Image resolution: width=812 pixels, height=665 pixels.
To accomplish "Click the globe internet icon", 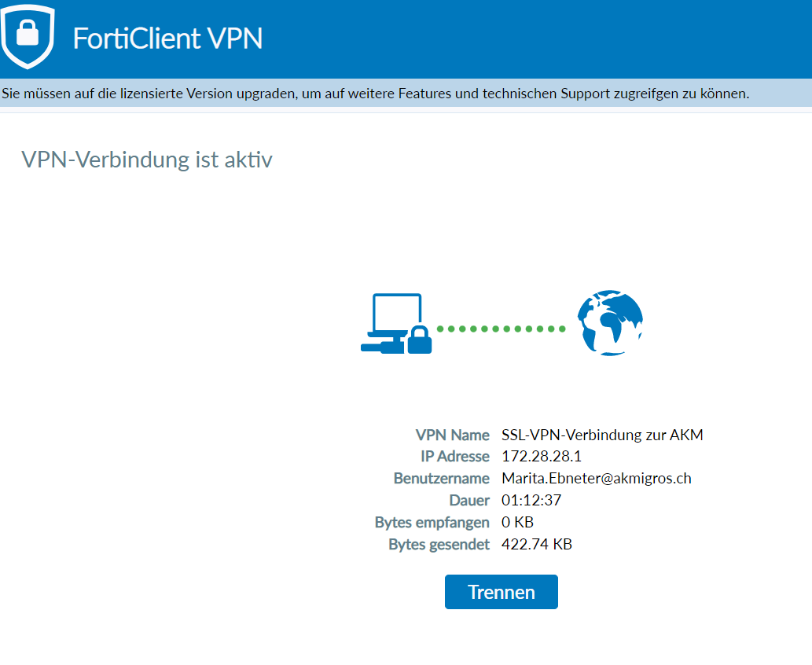I will (x=610, y=323).
